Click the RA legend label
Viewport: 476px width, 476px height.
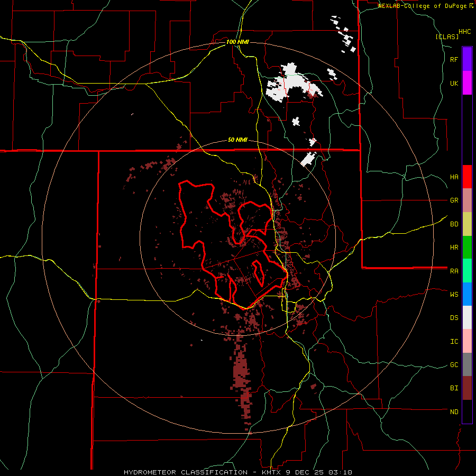pos(454,271)
